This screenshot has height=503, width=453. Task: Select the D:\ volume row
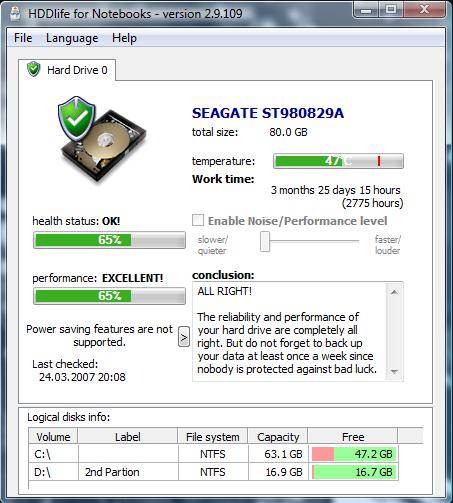[x=213, y=472]
